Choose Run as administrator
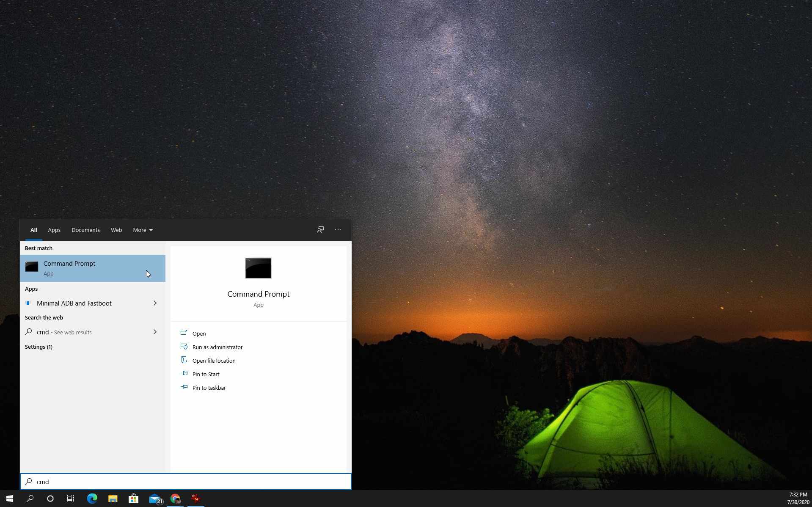 tap(217, 347)
